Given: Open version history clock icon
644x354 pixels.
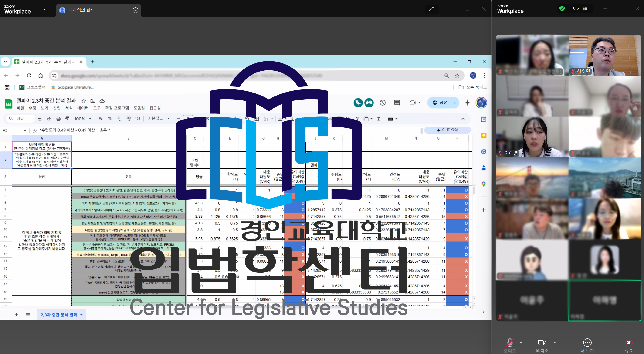Looking at the screenshot, I should 383,103.
